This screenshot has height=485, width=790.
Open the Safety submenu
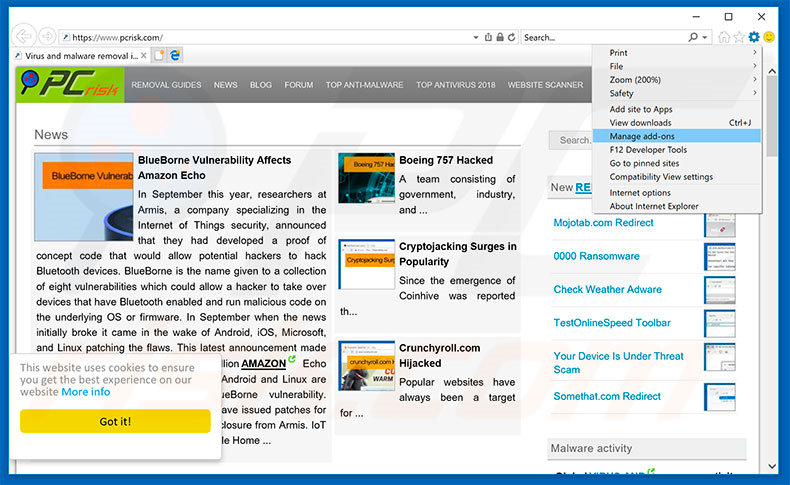click(x=677, y=93)
